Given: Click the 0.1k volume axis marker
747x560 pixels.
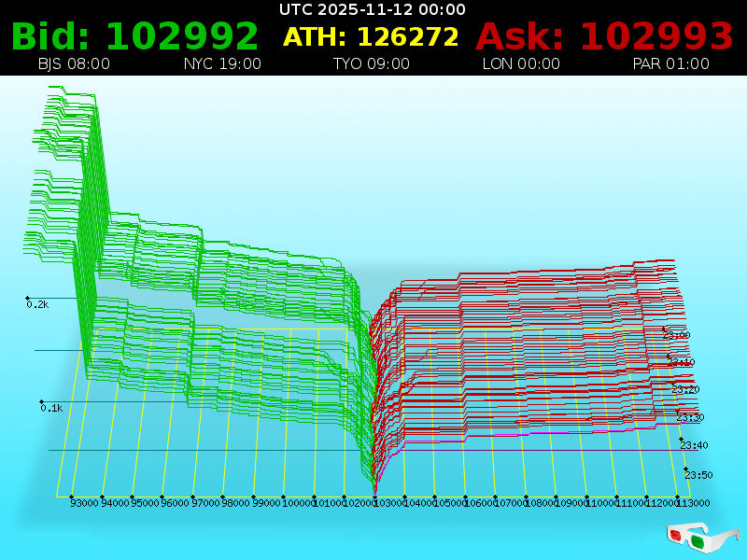Looking at the screenshot, I should point(50,408).
